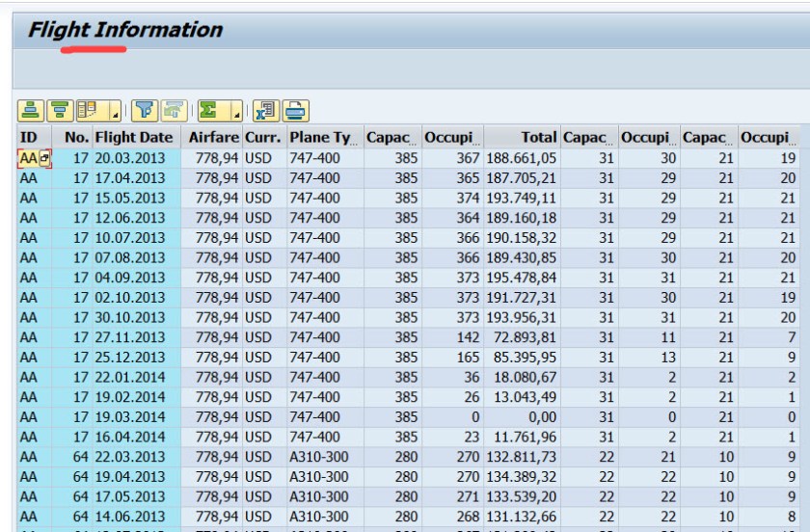
Task: Select the Airfare column header
Action: [x=213, y=137]
